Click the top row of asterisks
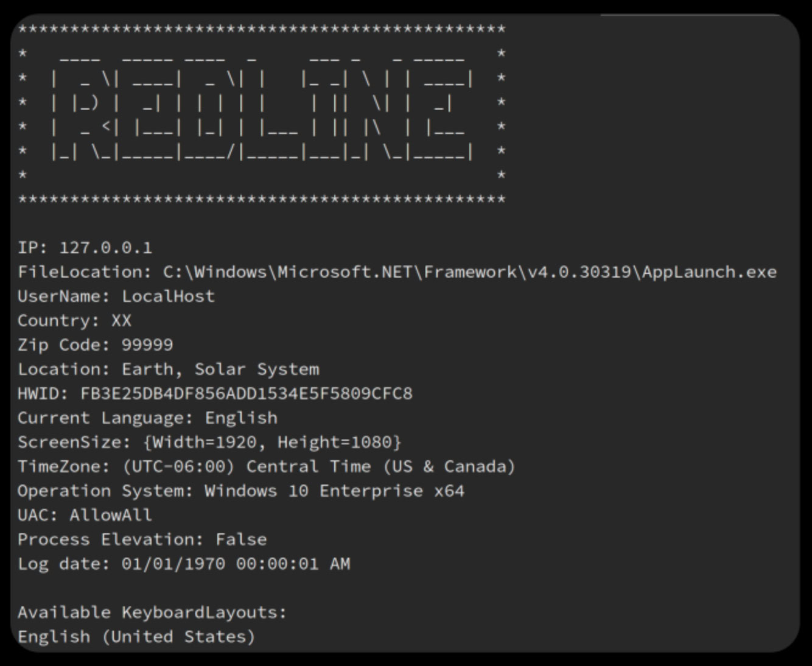 tap(262, 29)
